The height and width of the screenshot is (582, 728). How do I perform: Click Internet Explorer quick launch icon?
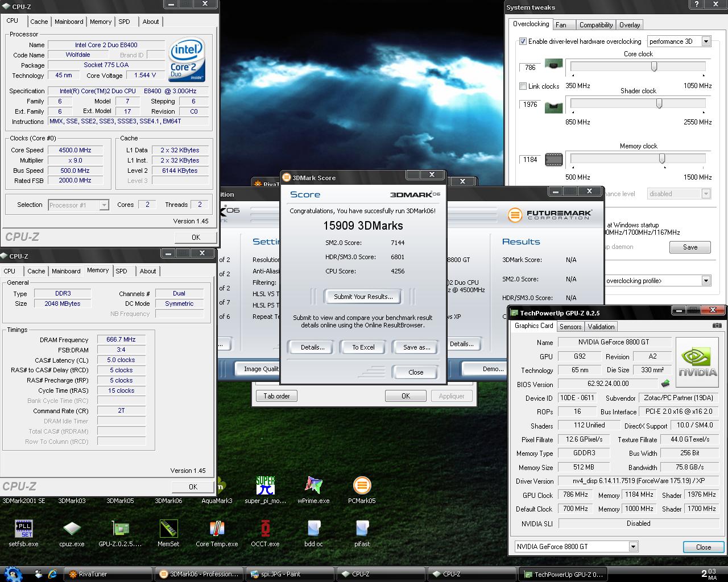point(53,574)
